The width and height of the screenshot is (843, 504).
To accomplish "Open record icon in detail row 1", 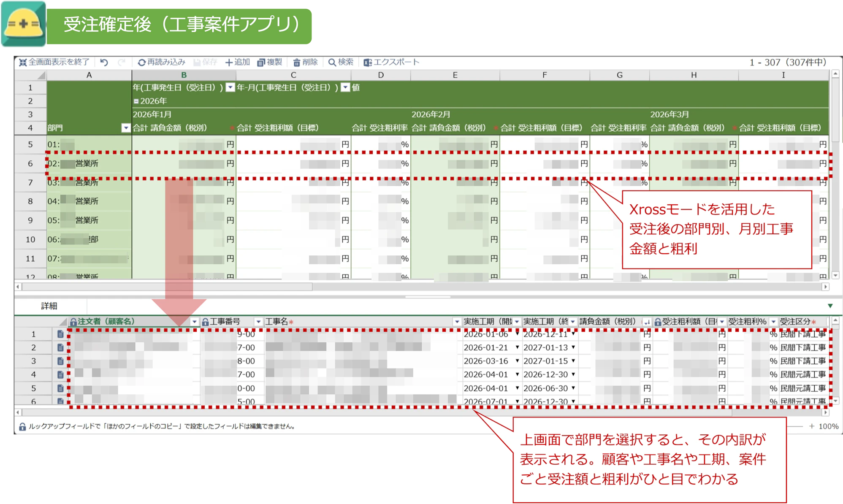I will pos(60,334).
